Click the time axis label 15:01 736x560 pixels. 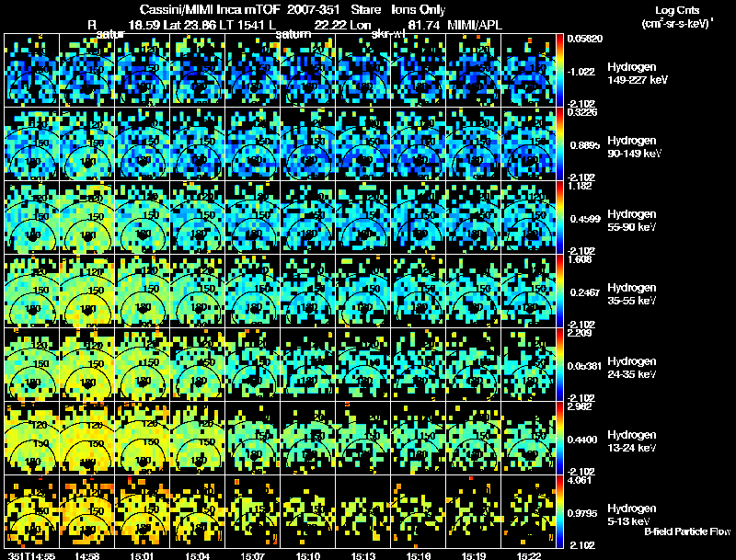(x=142, y=556)
